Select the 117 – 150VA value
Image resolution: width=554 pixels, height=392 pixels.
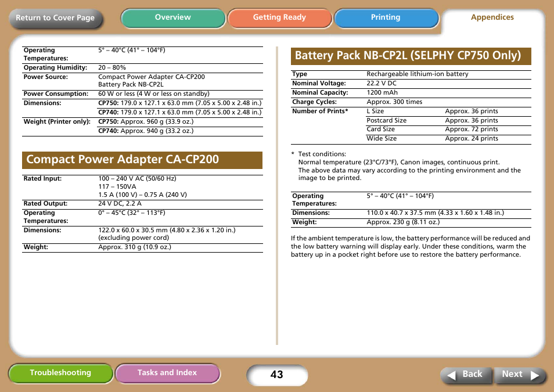click(x=117, y=186)
